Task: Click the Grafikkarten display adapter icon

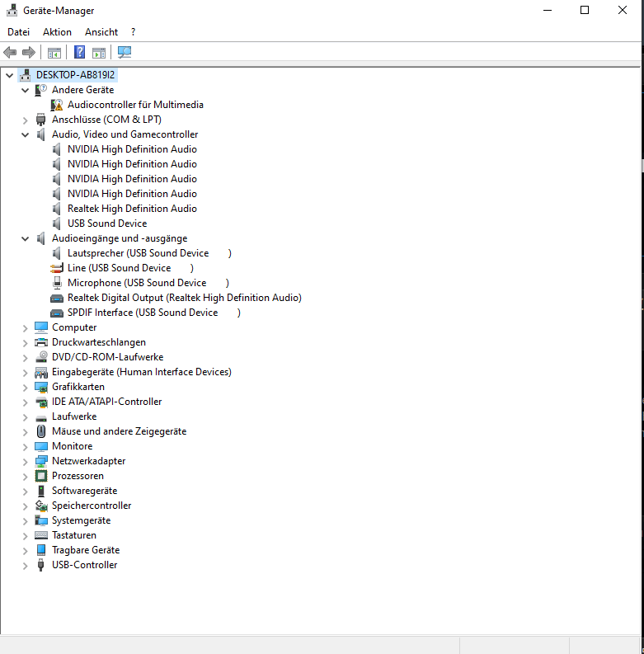Action: 41,387
